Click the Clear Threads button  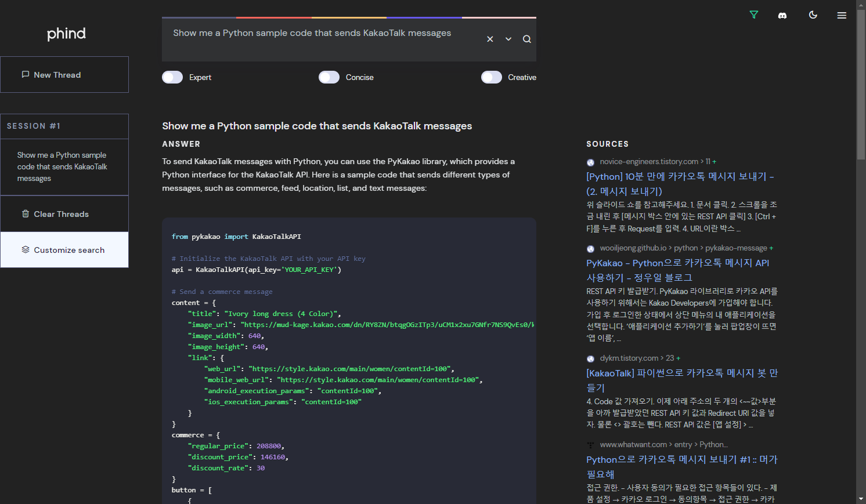pos(64,213)
